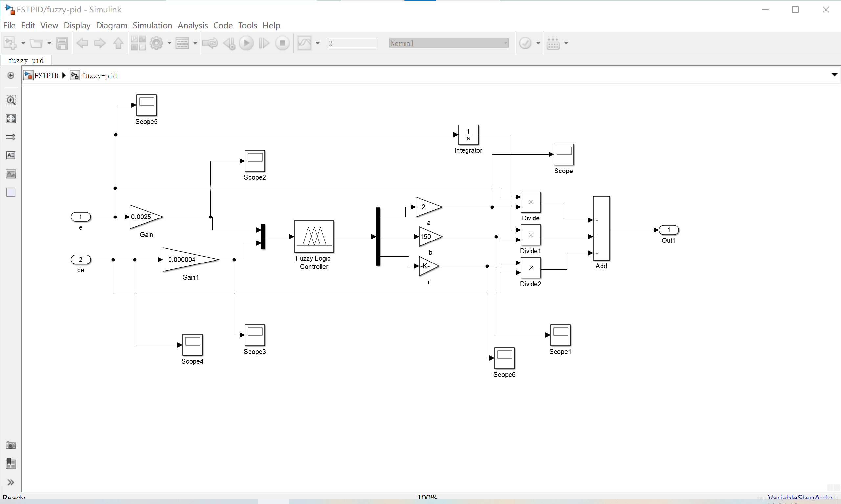Image resolution: width=841 pixels, height=504 pixels.
Task: Select the Out1 output port
Action: (x=669, y=230)
